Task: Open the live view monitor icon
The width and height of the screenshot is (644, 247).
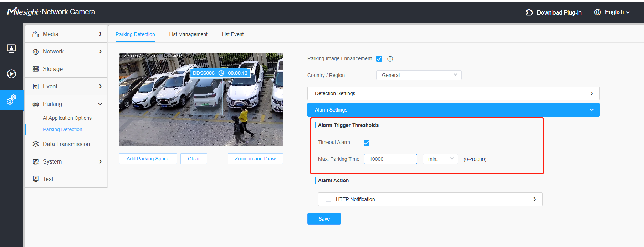Action: tap(11, 48)
